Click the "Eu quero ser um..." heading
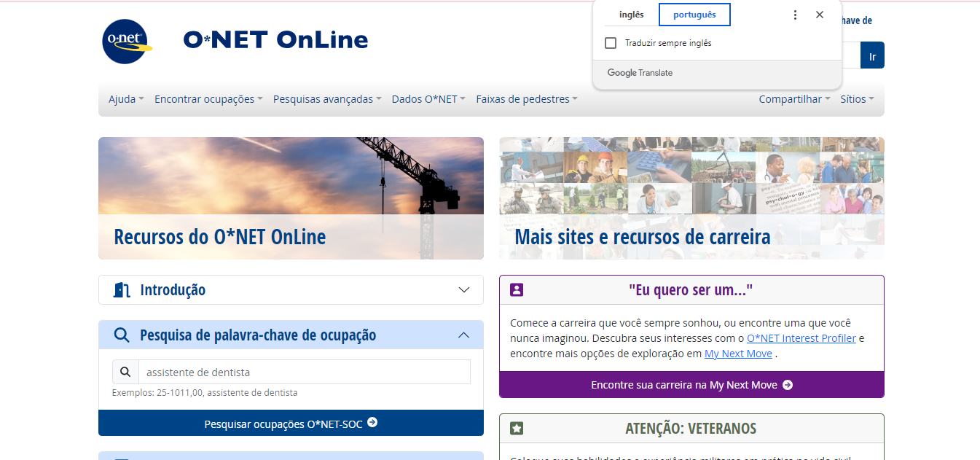Viewport: 980px width, 460px height. point(691,289)
